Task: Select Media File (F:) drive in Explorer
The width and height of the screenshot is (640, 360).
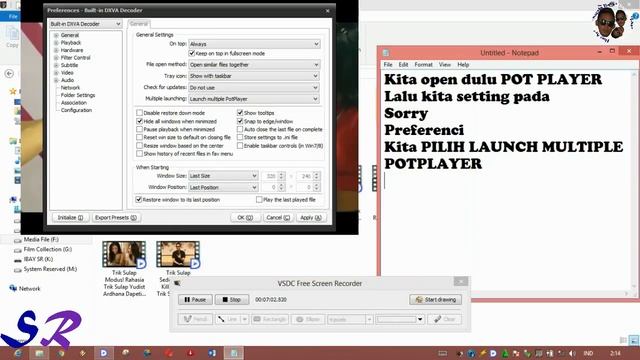Action: [41, 240]
